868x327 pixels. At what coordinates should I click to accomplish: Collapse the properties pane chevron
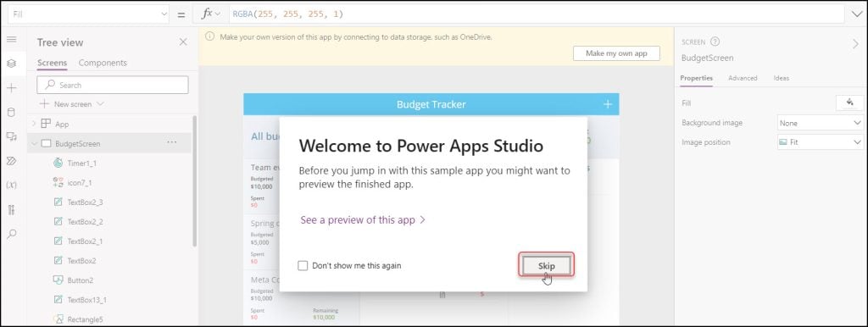pyautogui.click(x=855, y=45)
